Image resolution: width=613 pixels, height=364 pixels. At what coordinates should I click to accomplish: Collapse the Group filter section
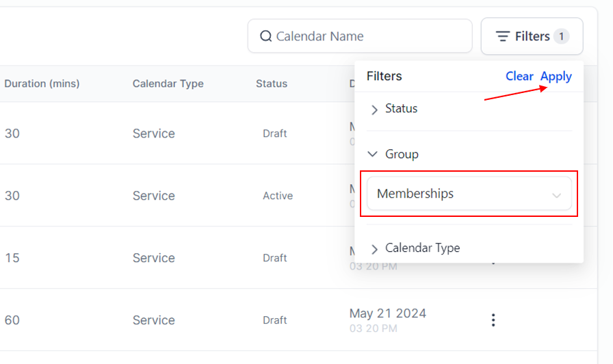point(402,155)
